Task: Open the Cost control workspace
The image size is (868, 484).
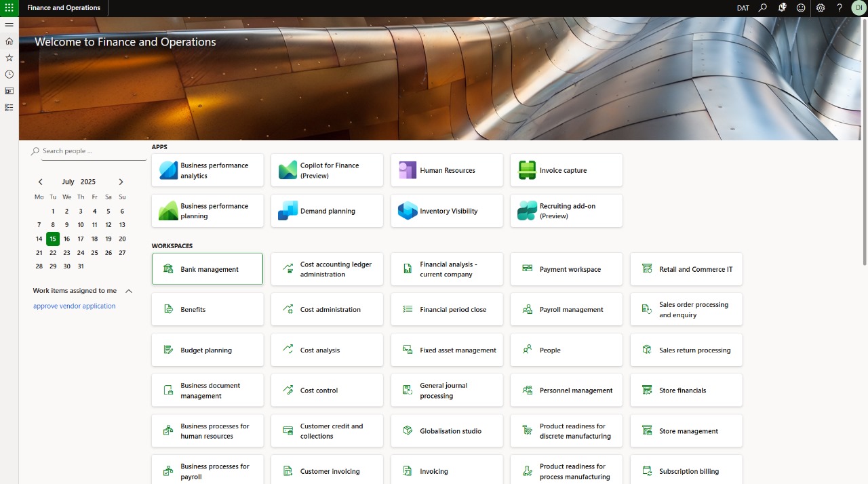Action: pos(327,390)
